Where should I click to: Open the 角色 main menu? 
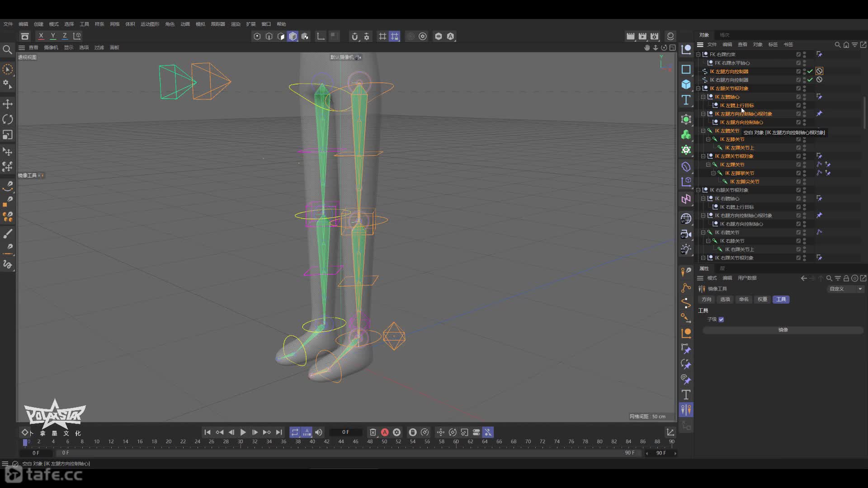(170, 24)
